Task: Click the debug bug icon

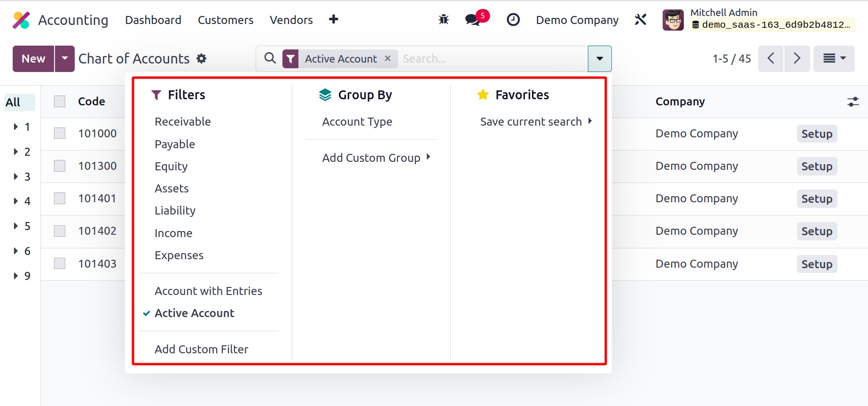Action: pyautogui.click(x=443, y=20)
